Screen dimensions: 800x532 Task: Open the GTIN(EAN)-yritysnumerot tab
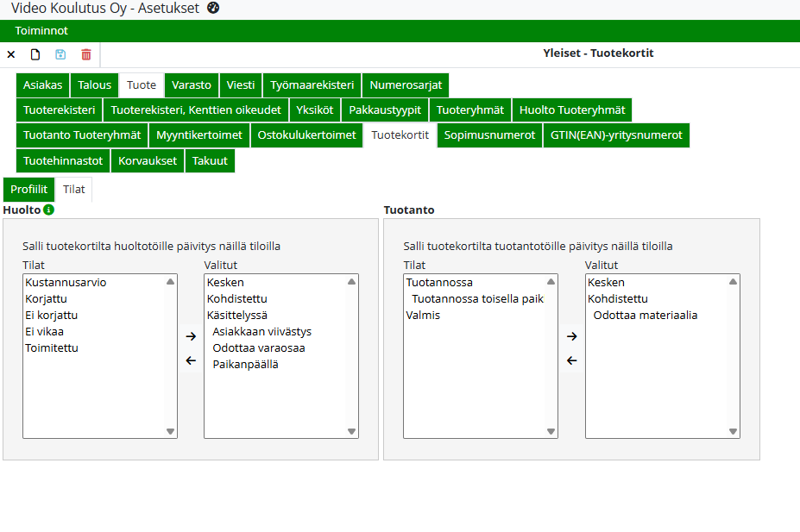(x=616, y=135)
